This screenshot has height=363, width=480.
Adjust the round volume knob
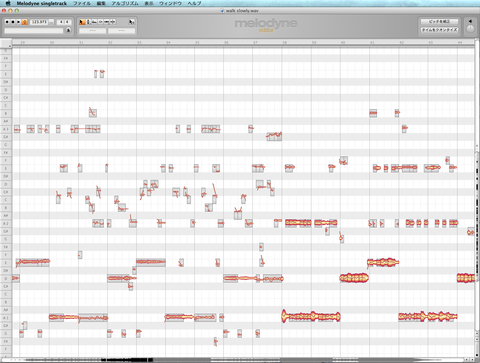pos(470,29)
